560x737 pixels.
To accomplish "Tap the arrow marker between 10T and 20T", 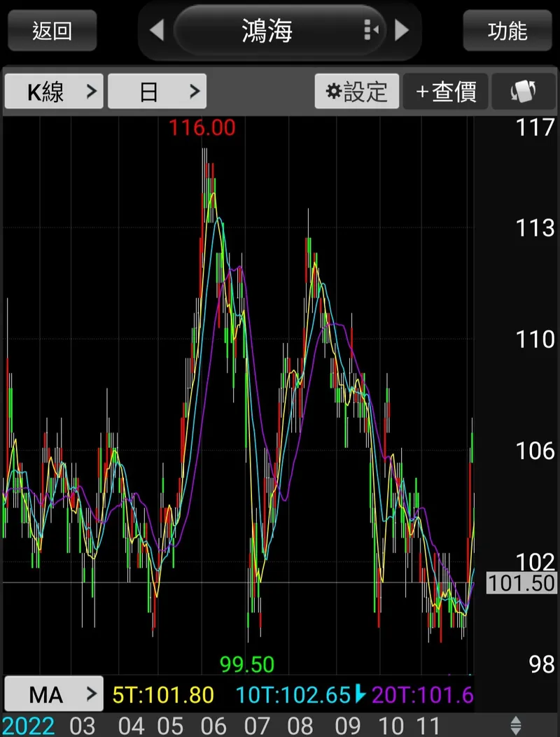I will pos(360,694).
